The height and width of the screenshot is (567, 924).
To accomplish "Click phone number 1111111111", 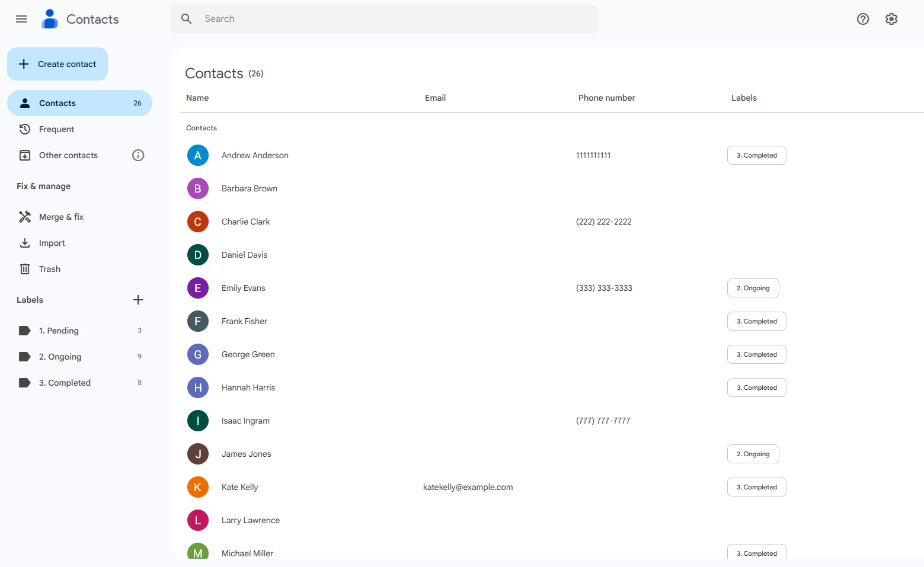I will [x=593, y=155].
